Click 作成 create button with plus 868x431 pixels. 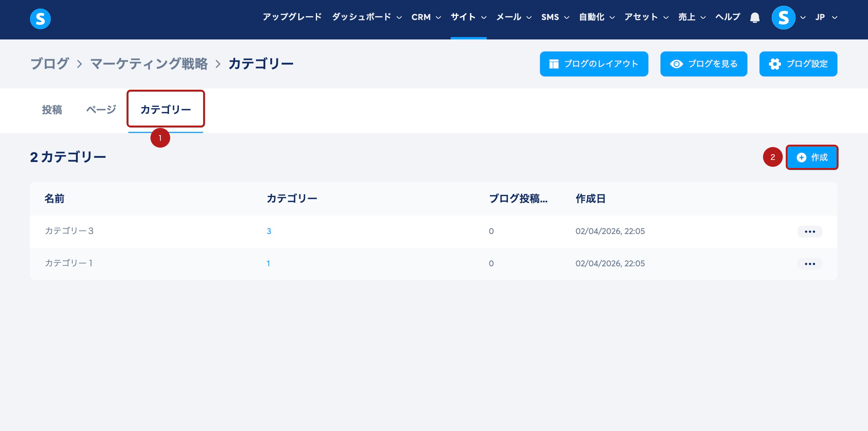click(x=812, y=157)
